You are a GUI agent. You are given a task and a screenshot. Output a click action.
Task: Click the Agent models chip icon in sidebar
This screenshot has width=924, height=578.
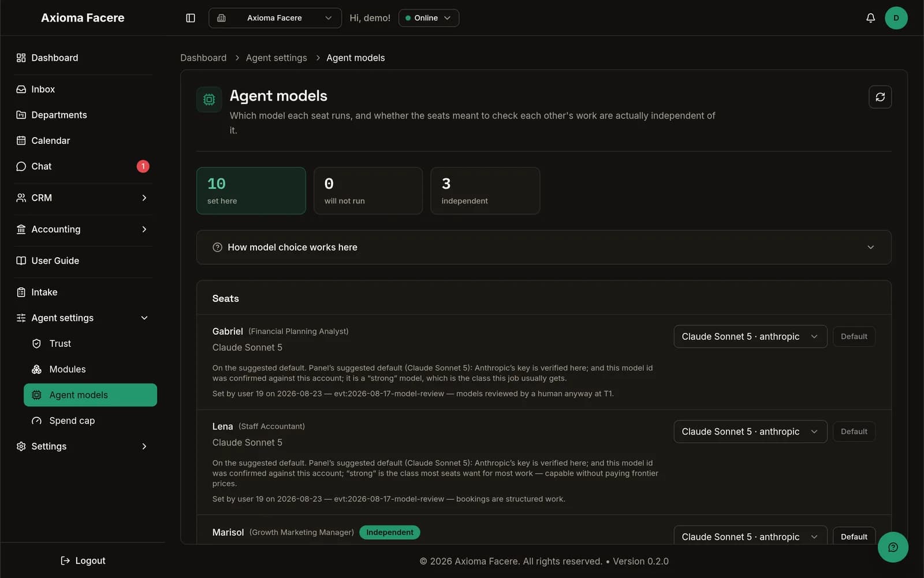click(36, 395)
